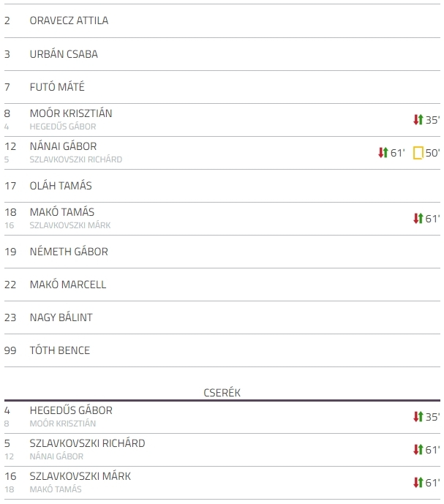Click greyed Makó Tamás under Szlavkovszki Márk

pyautogui.click(x=56, y=489)
